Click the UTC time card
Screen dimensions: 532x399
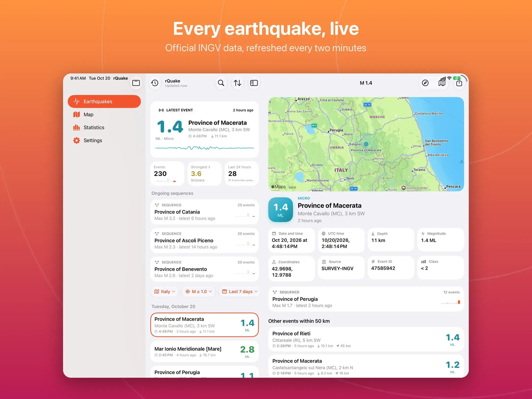[341, 240]
